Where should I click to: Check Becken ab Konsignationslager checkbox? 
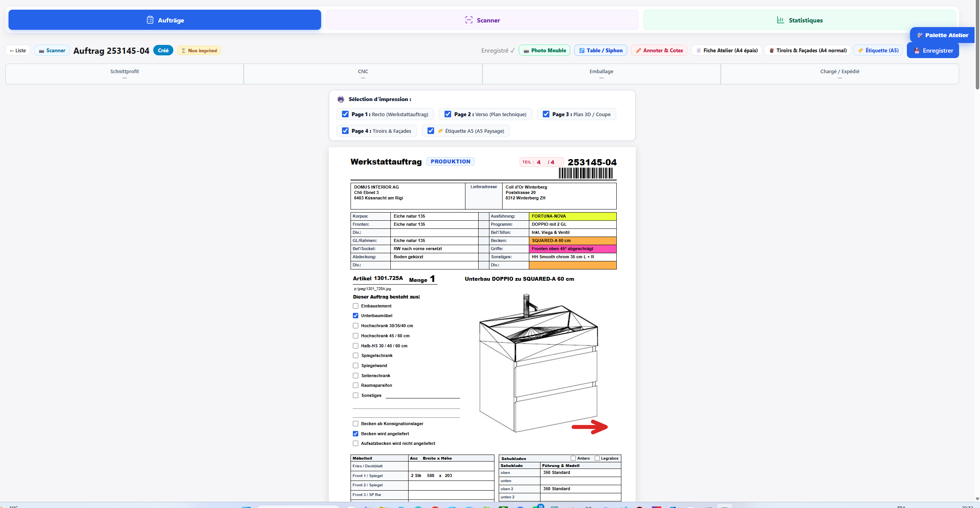tap(356, 424)
